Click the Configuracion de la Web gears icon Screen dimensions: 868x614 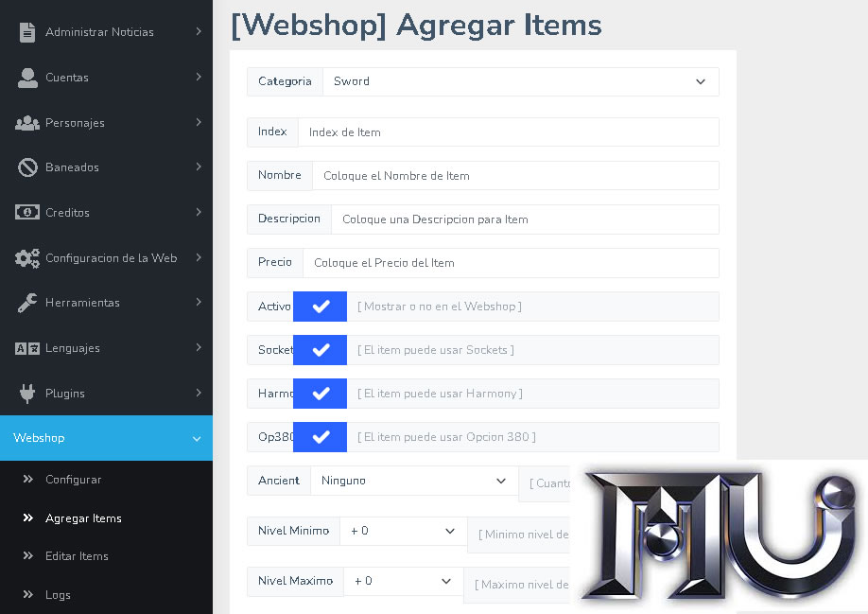click(27, 258)
